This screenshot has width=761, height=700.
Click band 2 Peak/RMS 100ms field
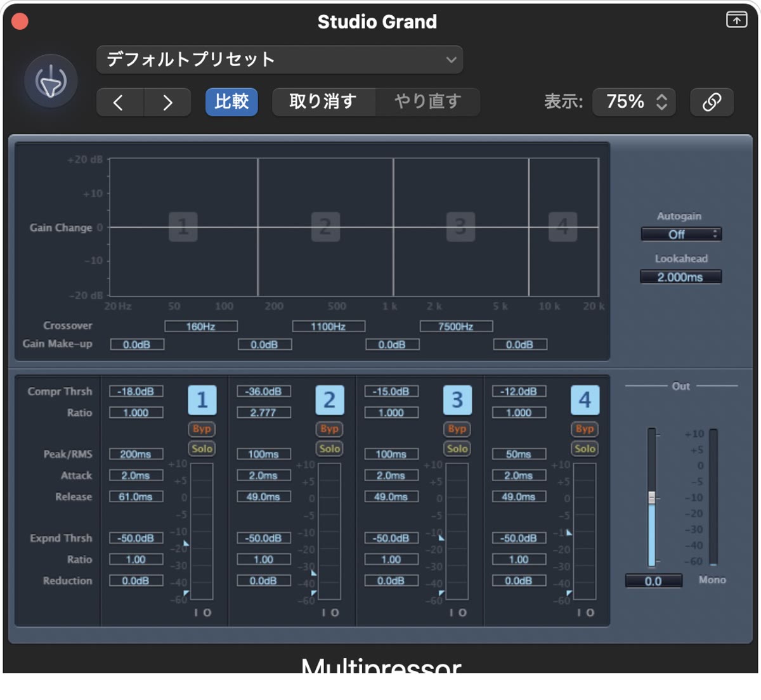pos(264,454)
